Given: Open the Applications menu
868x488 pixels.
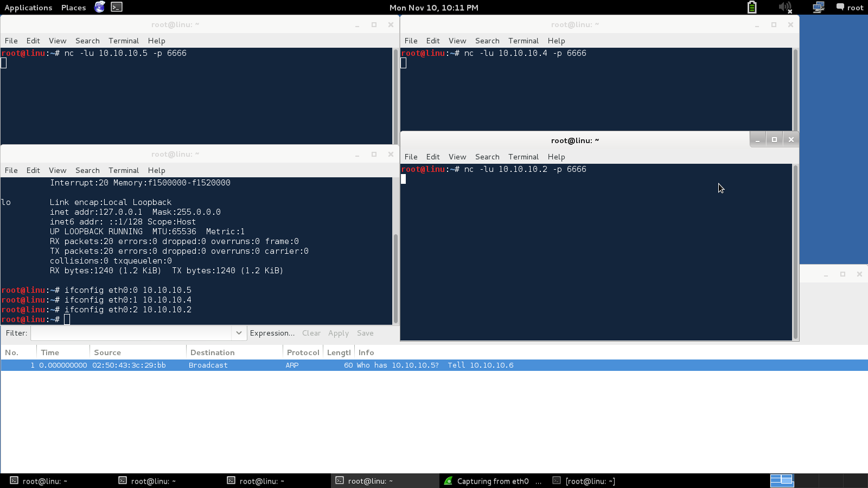Looking at the screenshot, I should (x=28, y=8).
